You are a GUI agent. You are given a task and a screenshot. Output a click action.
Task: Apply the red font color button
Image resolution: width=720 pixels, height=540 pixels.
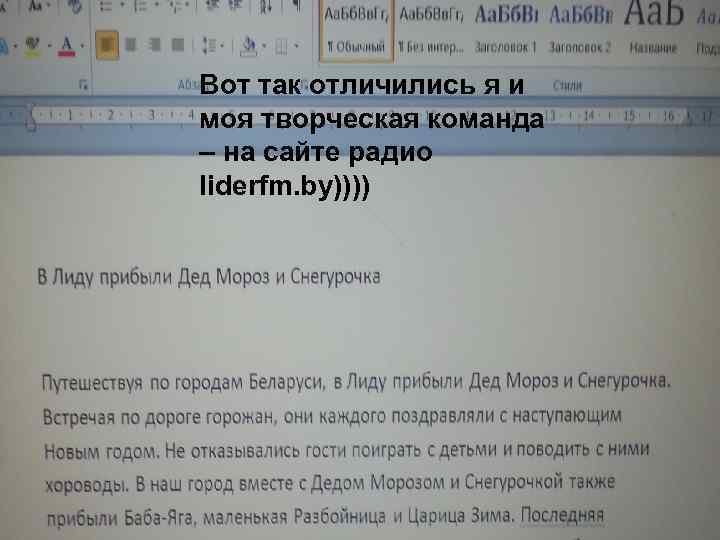67,46
